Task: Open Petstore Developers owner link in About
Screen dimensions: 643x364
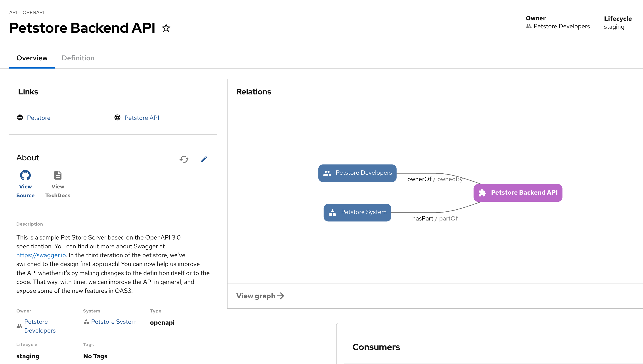Action: pos(40,326)
